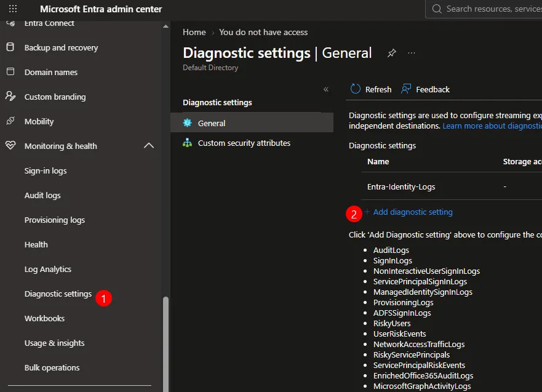Screen dimensions: 542x392
Task: Open the more options ellipsis menu
Action: tap(412, 53)
